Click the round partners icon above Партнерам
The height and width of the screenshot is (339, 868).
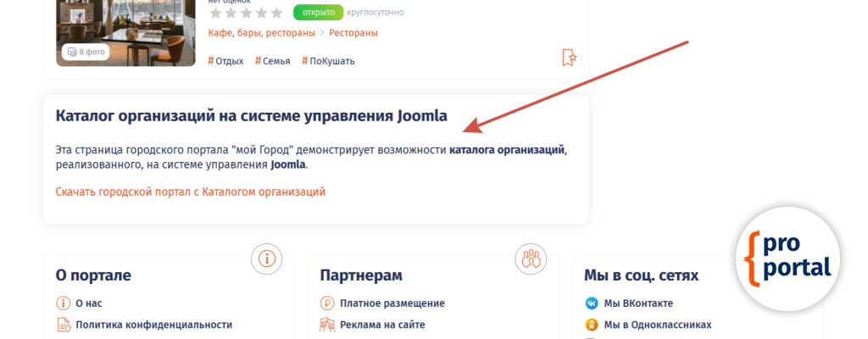[x=530, y=258]
